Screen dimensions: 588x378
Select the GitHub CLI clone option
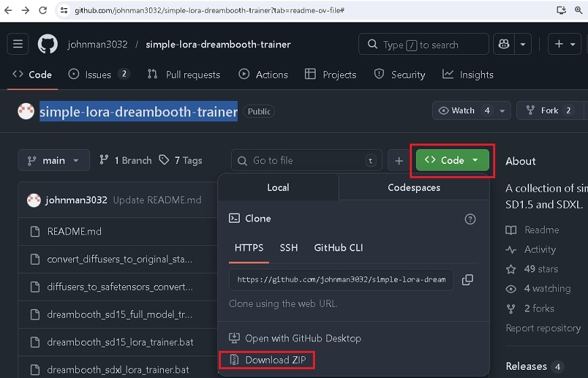click(338, 248)
